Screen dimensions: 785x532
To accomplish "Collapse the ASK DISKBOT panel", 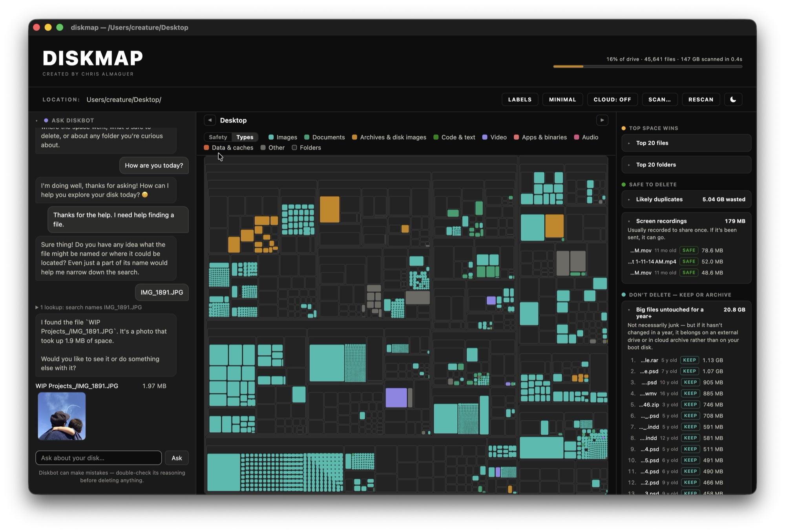I will (37, 121).
